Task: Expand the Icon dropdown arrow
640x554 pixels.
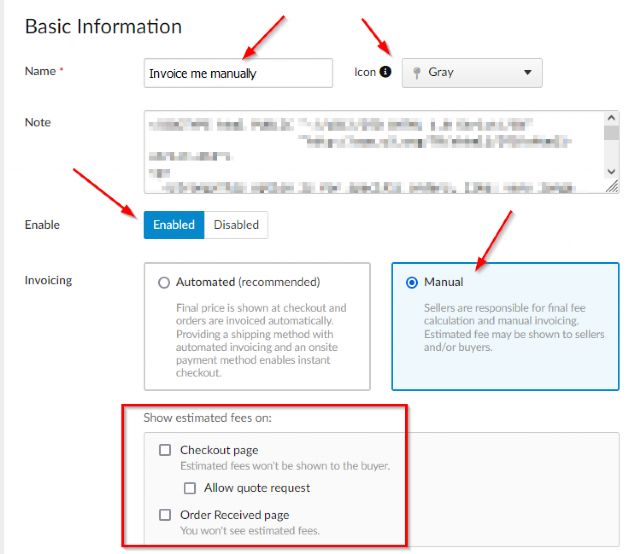Action: click(528, 73)
